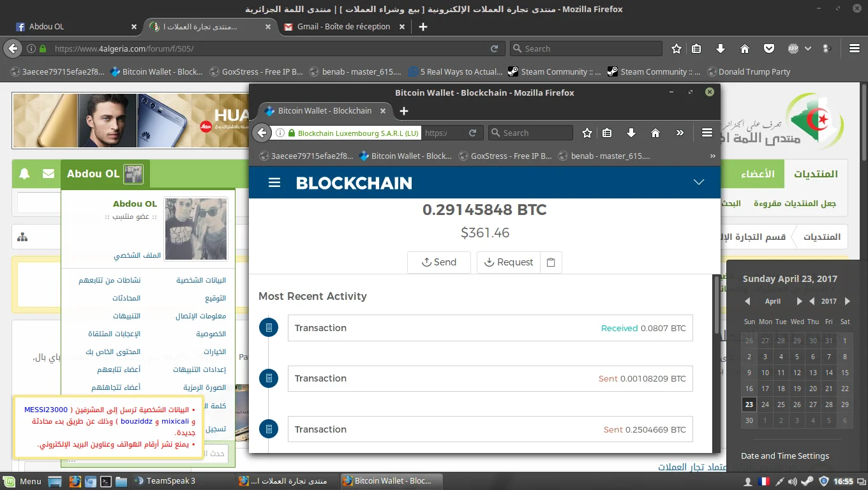The width and height of the screenshot is (868, 490).
Task: Open new tab in Blockchain window
Action: pos(403,111)
